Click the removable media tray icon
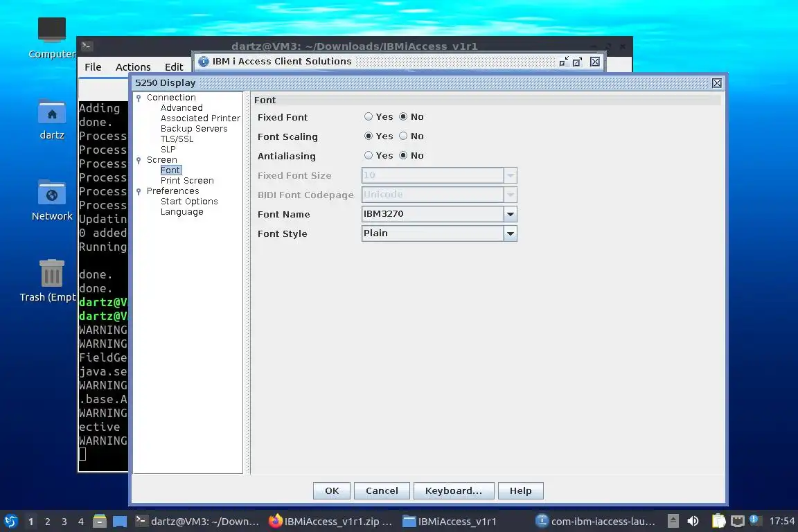The height and width of the screenshot is (532, 798). (x=673, y=522)
